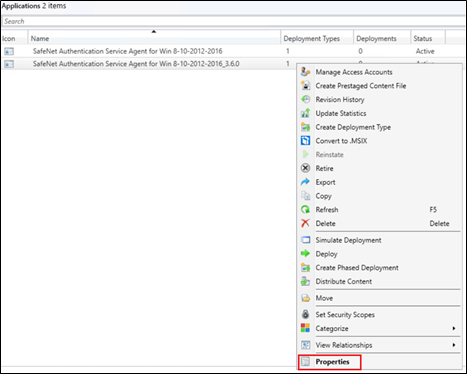Click the green Deploy arrow icon
Screen dimensions: 467x374
(305, 254)
